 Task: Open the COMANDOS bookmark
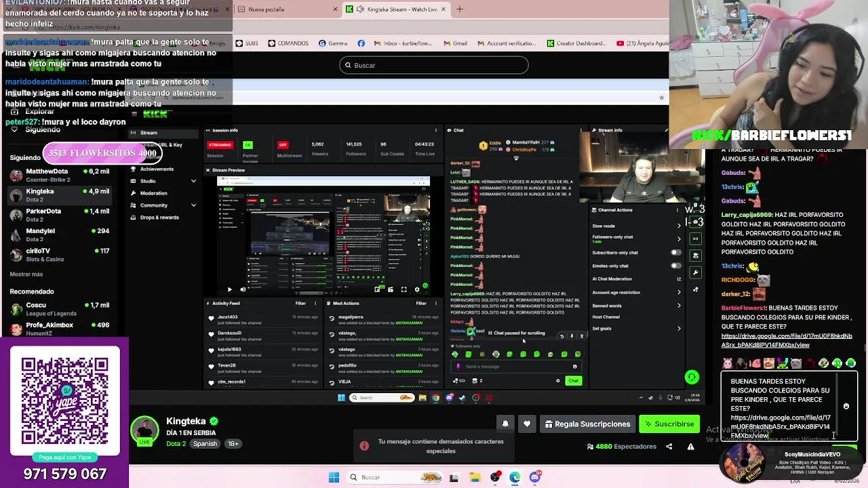point(288,43)
